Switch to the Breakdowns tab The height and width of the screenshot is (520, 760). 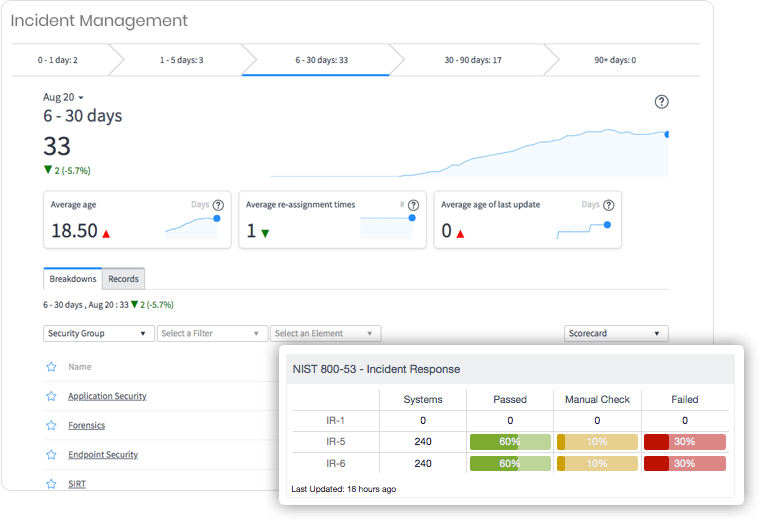click(73, 279)
